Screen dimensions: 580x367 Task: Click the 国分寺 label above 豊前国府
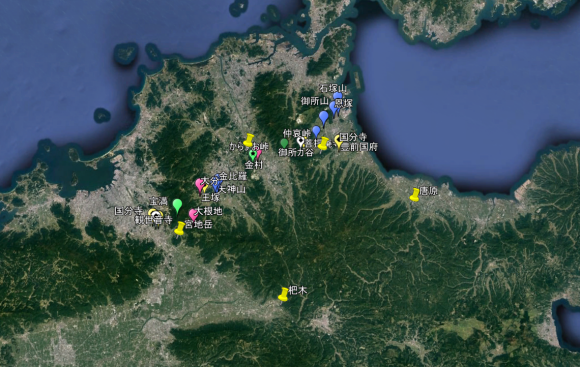tap(353, 137)
